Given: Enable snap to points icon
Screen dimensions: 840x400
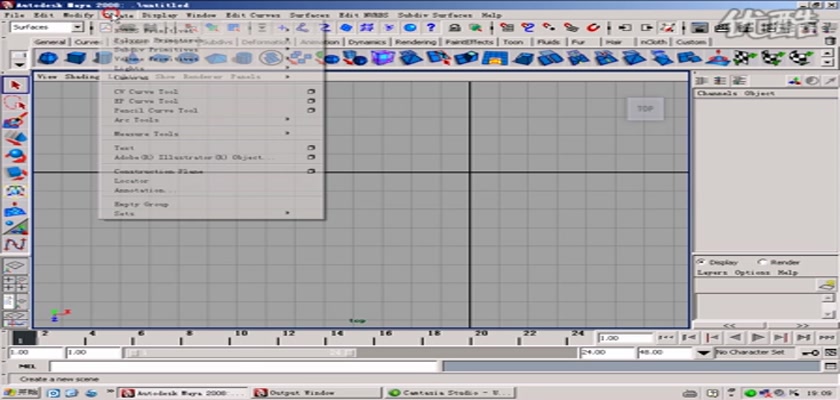Looking at the screenshot, I should (549, 27).
